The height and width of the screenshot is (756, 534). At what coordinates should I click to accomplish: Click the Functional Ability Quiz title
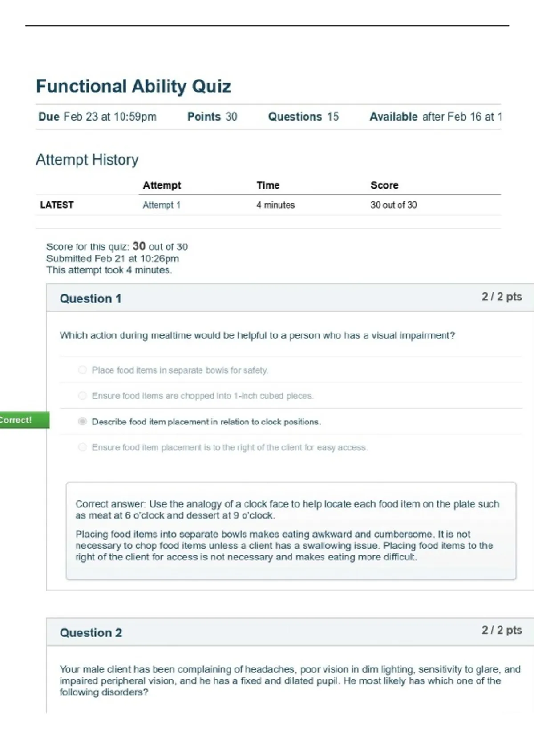133,86
